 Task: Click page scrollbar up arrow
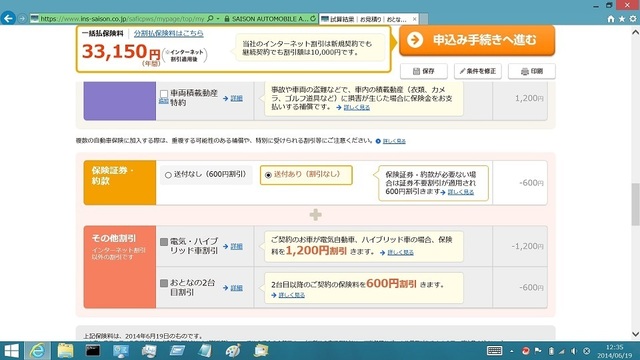click(x=636, y=31)
